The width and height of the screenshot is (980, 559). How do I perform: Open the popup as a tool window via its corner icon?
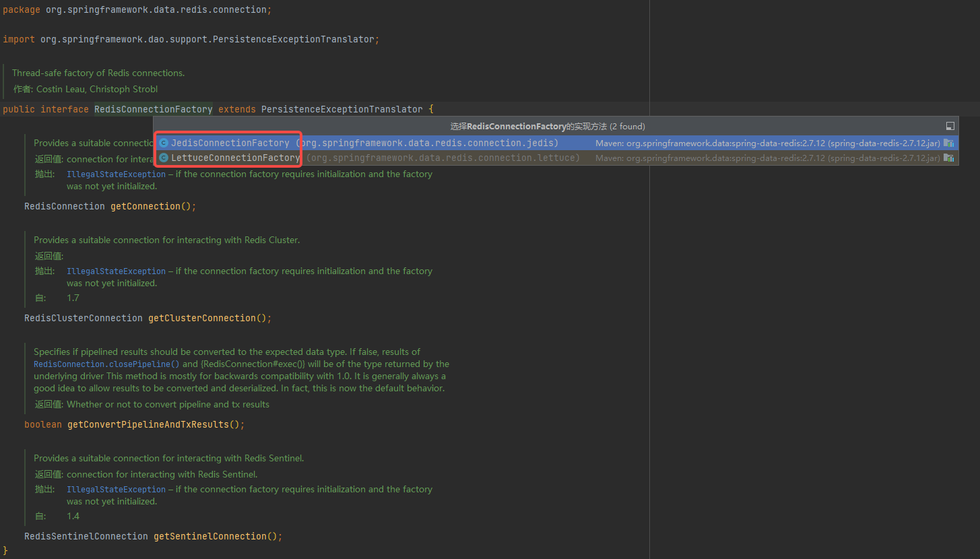[950, 125]
